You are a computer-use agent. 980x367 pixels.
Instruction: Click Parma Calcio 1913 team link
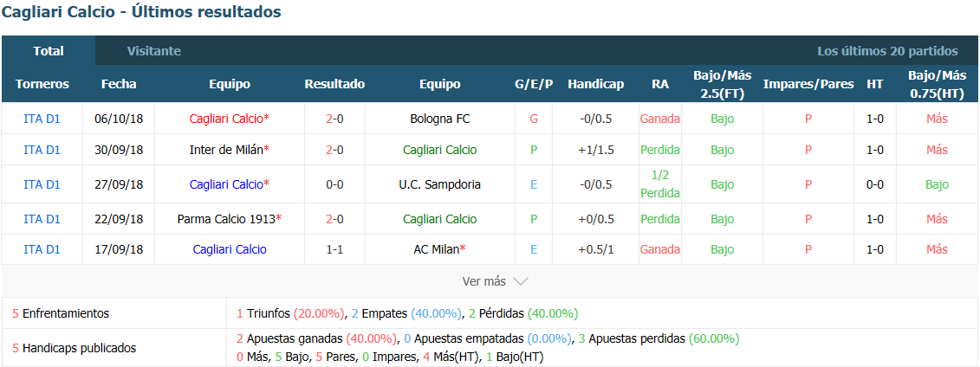230,219
